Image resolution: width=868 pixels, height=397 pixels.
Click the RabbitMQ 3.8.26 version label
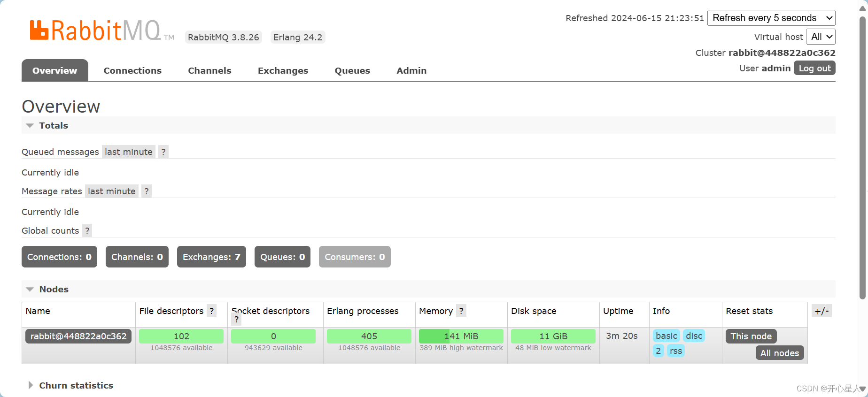(224, 37)
